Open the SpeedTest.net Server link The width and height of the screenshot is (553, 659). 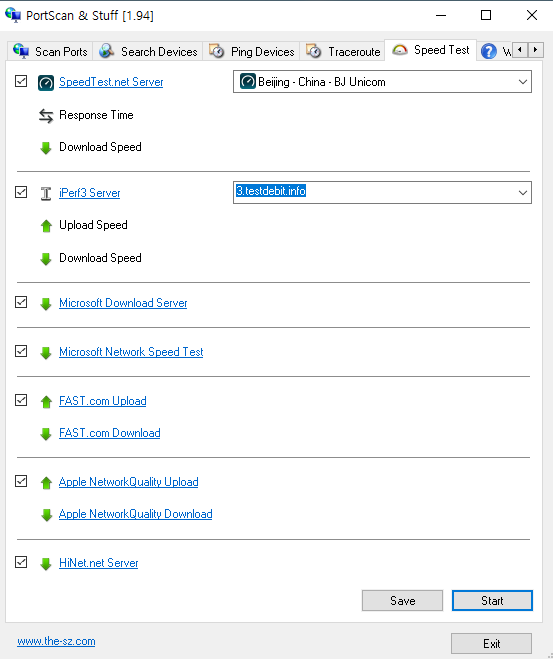coord(111,82)
